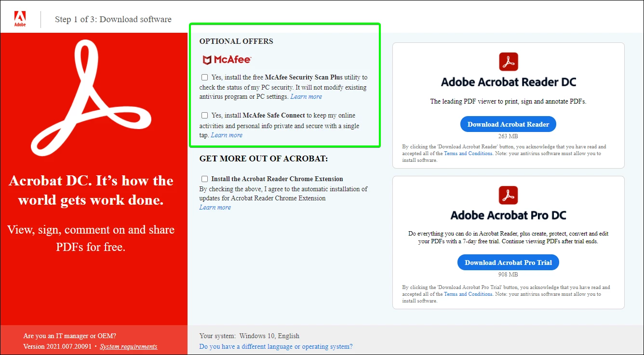This screenshot has height=355, width=644.
Task: Click the '908 MB' file size text
Action: click(508, 275)
